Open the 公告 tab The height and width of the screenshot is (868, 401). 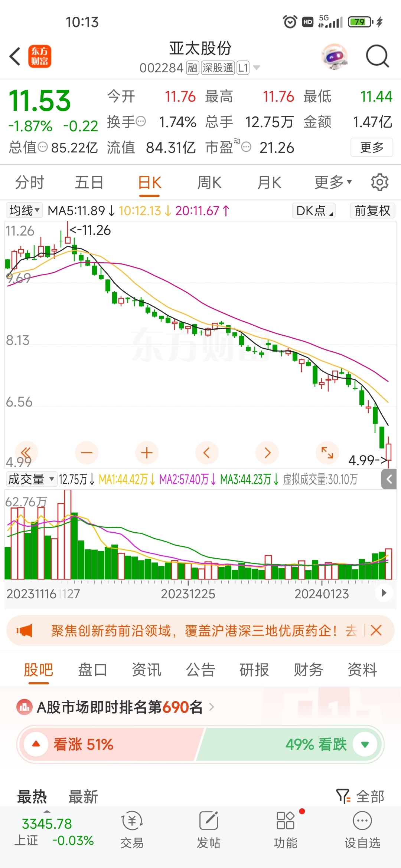[x=200, y=670]
